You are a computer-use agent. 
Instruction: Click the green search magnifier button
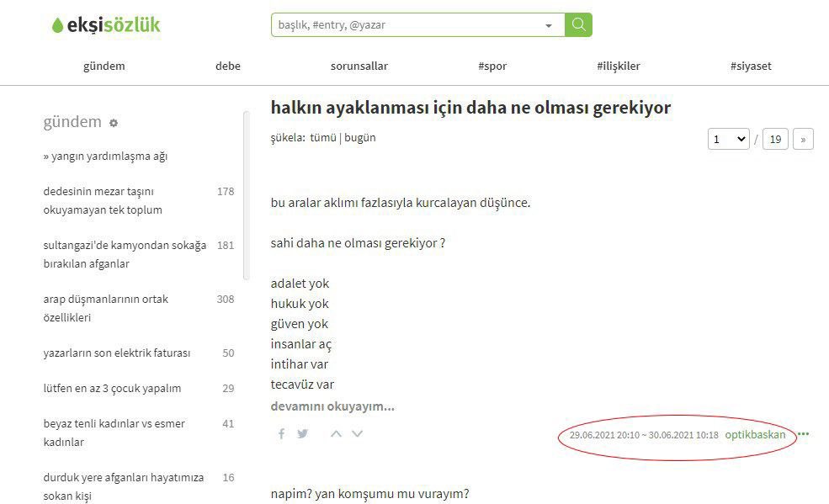coord(578,25)
